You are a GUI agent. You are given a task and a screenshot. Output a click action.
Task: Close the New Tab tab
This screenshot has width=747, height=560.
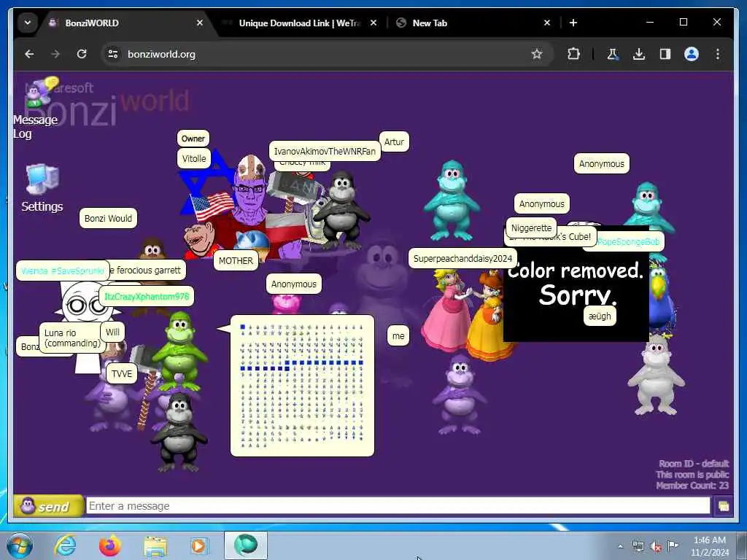547,23
